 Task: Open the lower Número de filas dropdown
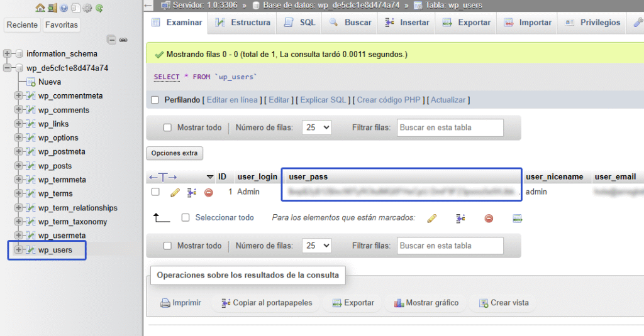point(317,246)
